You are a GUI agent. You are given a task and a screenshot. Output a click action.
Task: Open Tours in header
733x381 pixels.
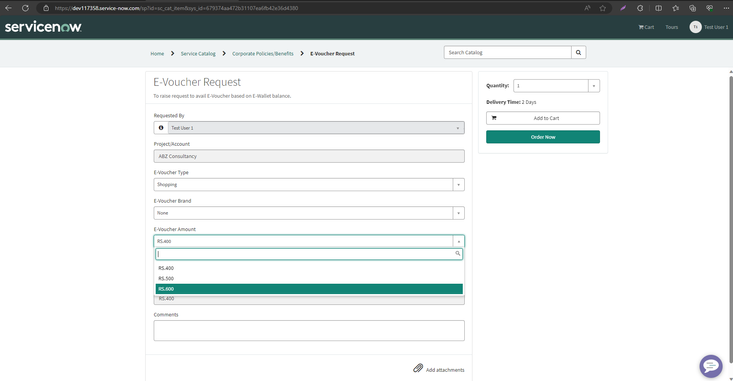(x=672, y=27)
